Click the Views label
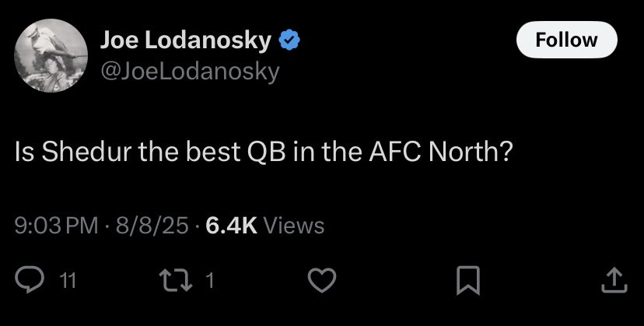Viewport: 644px width, 326px height. tap(293, 226)
